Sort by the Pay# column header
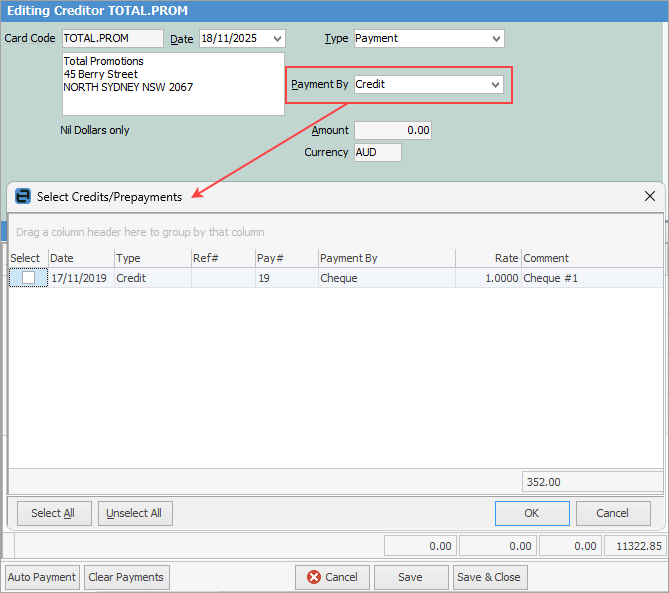The height and width of the screenshot is (593, 669). (287, 258)
